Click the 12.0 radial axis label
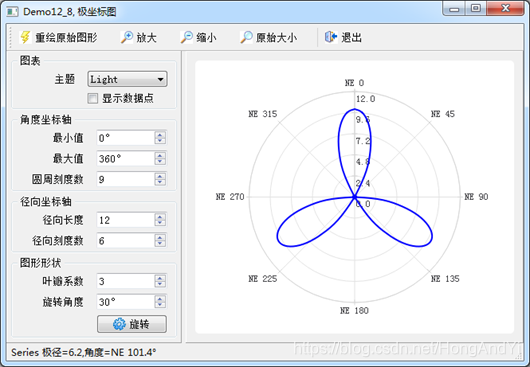The width and height of the screenshot is (530, 367). (x=365, y=99)
